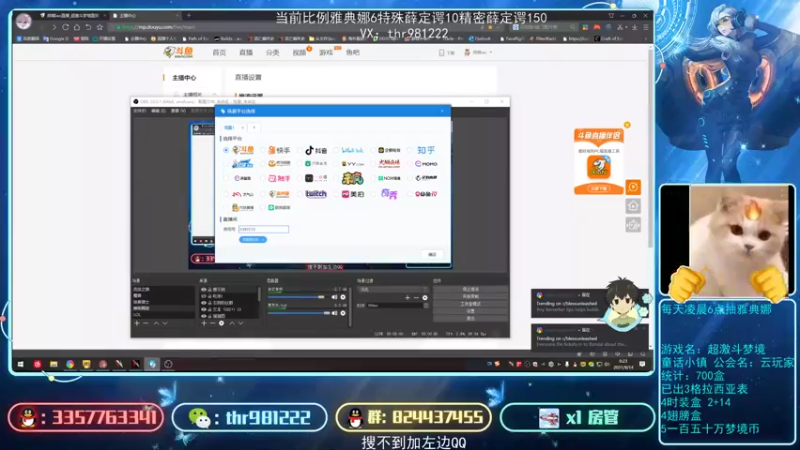Open Windows Start menu
The width and height of the screenshot is (800, 450).
pyautogui.click(x=21, y=364)
